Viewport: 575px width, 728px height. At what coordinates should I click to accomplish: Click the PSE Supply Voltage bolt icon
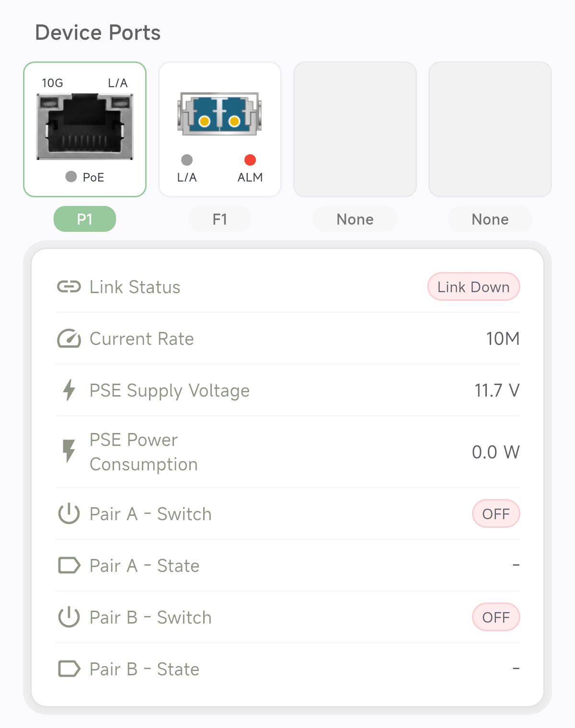click(69, 390)
